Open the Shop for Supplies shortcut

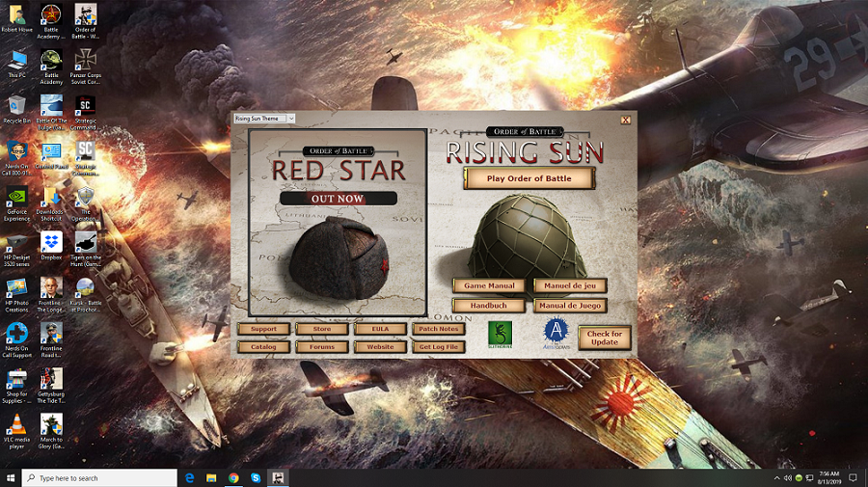[17, 387]
